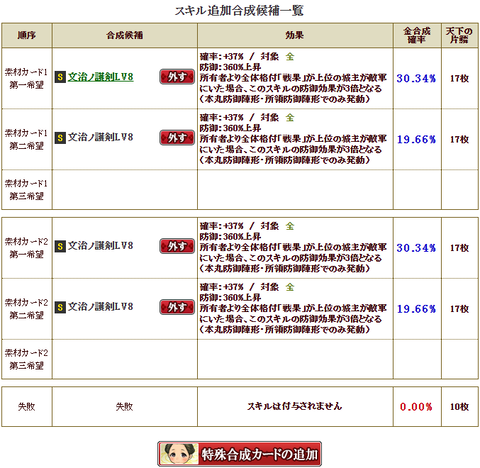Click effect description in 素材カード2 第二希望
Screen dimensions: 480x468
pos(293,308)
